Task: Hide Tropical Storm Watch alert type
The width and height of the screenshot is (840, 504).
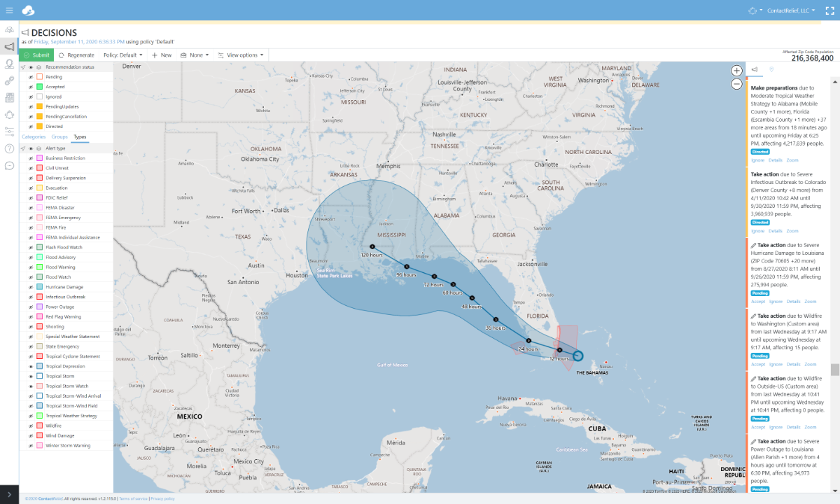Action: tap(30, 386)
